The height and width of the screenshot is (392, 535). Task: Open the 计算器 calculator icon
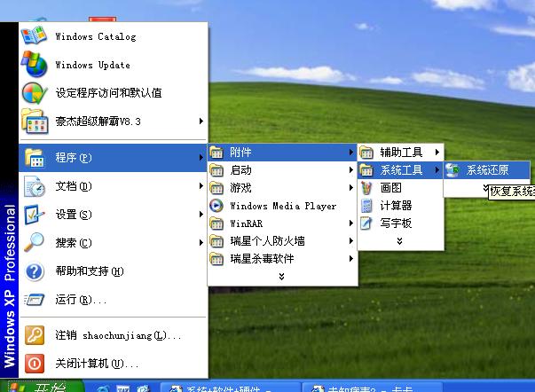tap(366, 206)
